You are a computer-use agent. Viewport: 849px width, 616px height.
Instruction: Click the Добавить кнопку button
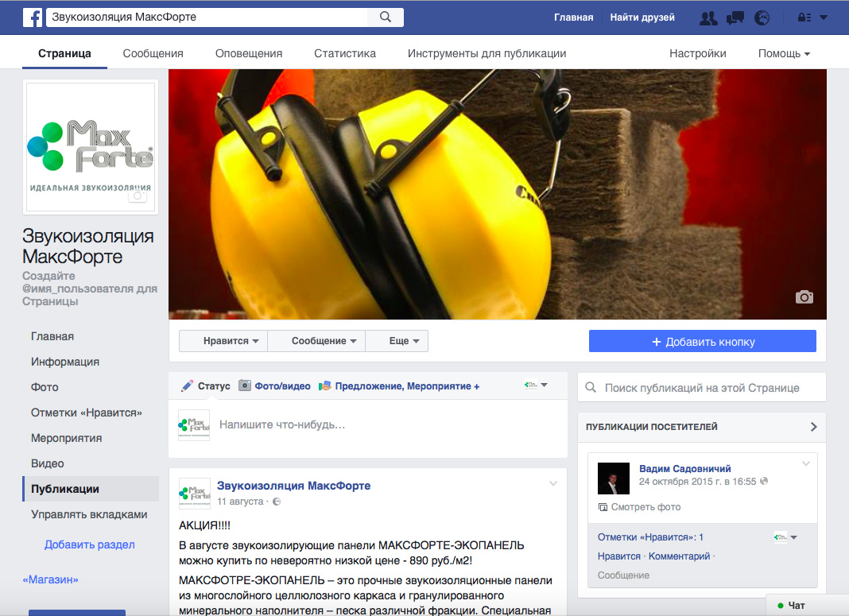tap(701, 340)
